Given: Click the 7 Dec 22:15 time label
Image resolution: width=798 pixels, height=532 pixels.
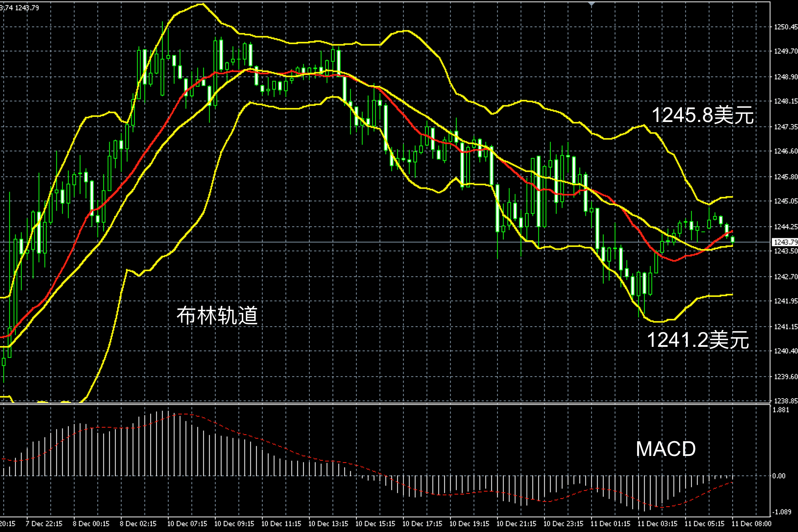Looking at the screenshot, I should [x=44, y=524].
